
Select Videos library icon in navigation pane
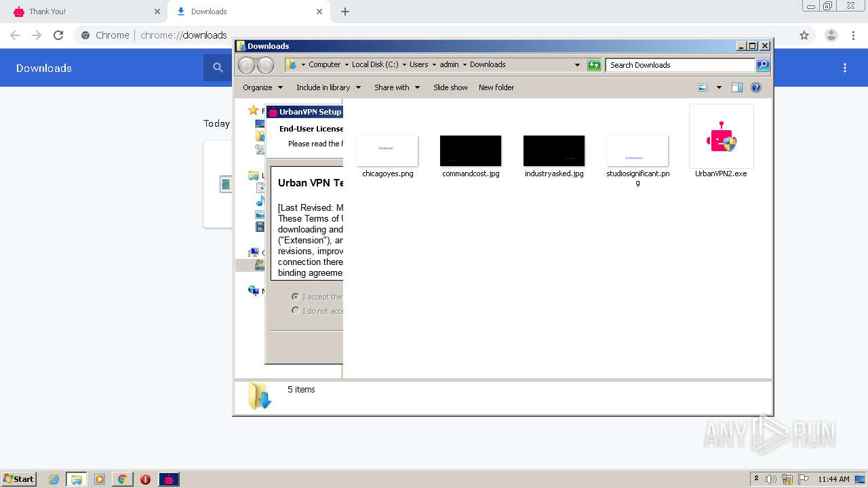click(260, 227)
